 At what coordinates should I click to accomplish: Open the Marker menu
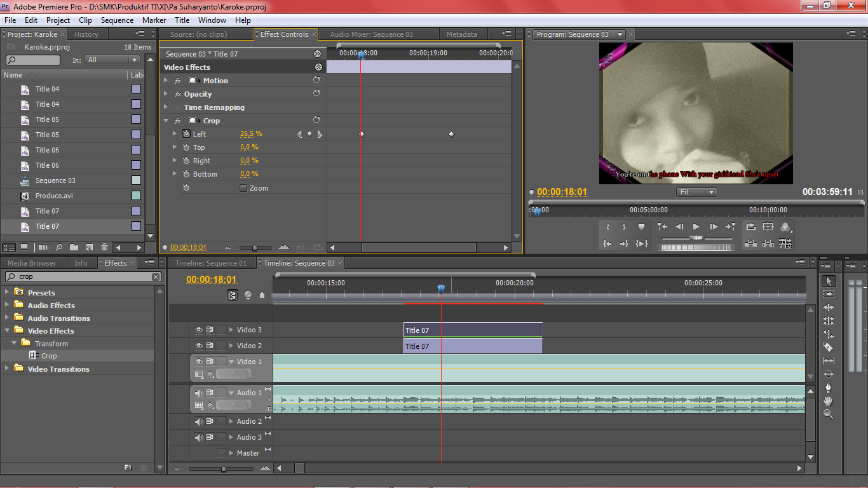[154, 20]
